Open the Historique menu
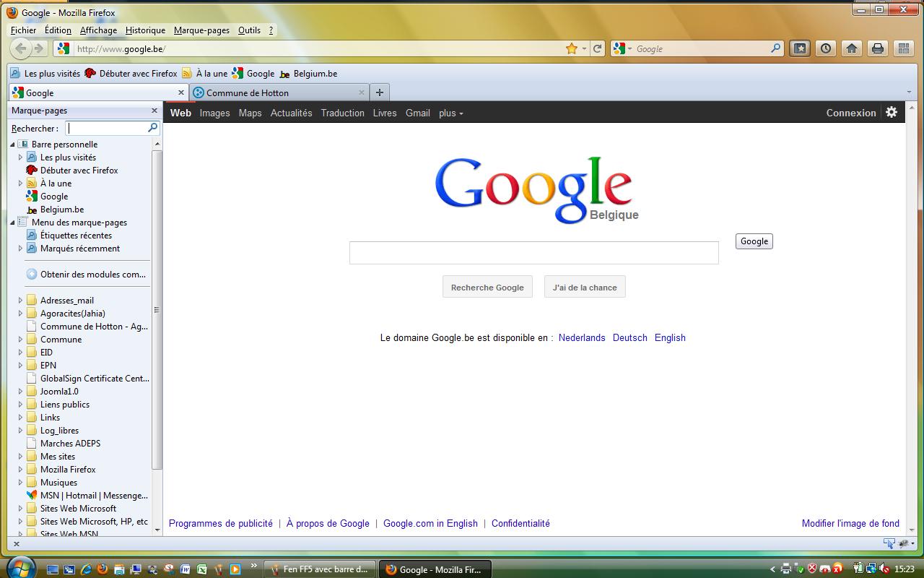 click(x=145, y=30)
